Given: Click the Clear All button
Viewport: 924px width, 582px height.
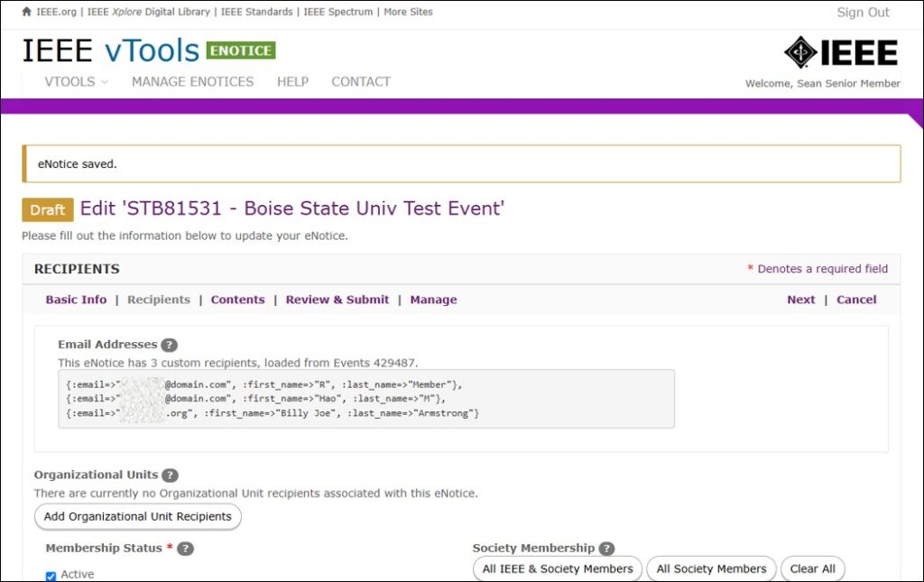Looking at the screenshot, I should [813, 569].
